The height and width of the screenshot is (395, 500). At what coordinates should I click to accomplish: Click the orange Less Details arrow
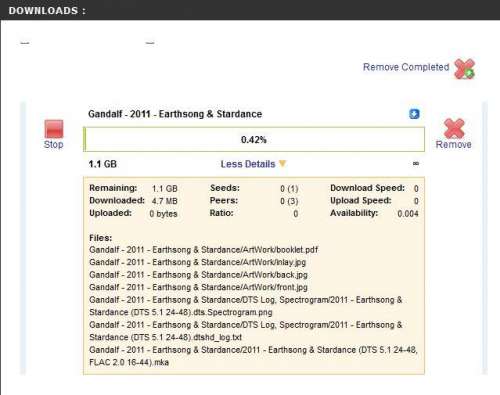pyautogui.click(x=282, y=164)
